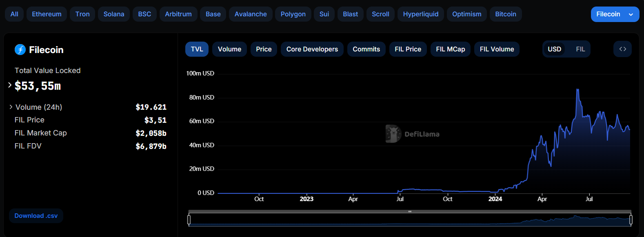Image resolution: width=644 pixels, height=237 pixels.
Task: Click the right range slider handle
Action: click(x=631, y=220)
